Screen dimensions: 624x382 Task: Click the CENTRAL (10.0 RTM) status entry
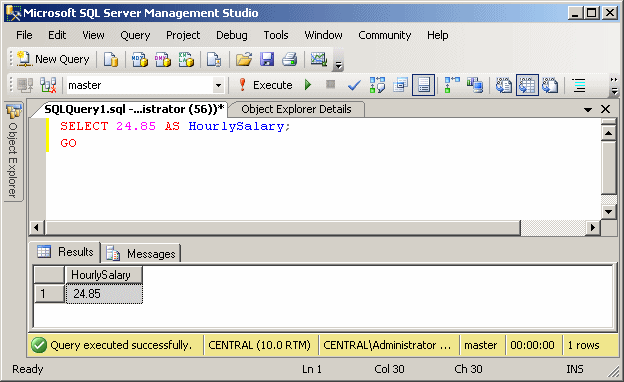pyautogui.click(x=259, y=345)
